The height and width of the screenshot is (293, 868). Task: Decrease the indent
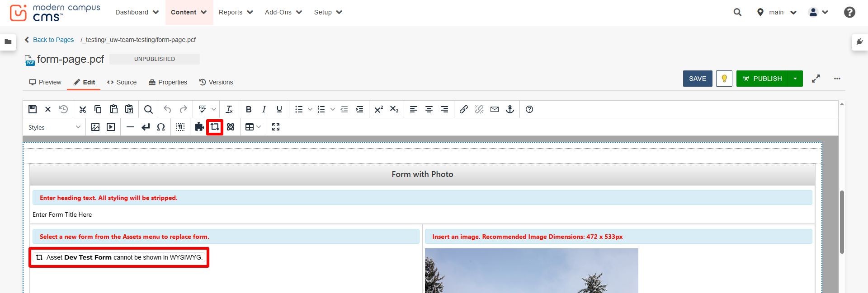tap(344, 109)
